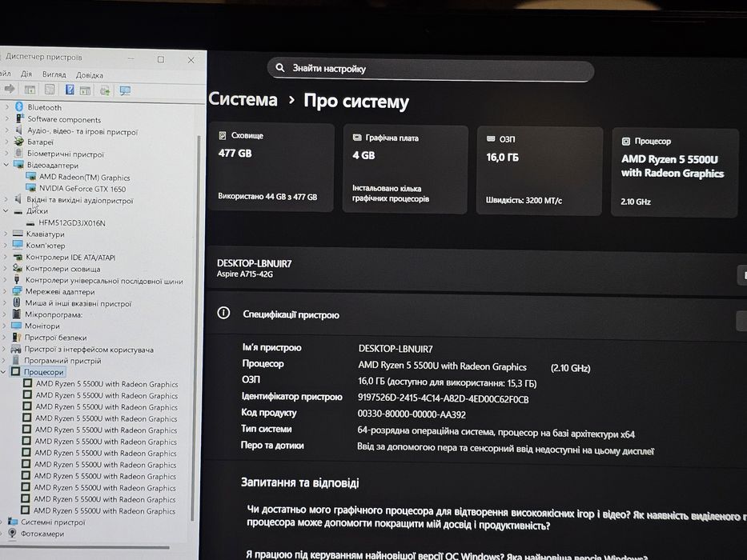Click the NVIDIA GeForce GTX 1650 adapter icon
This screenshot has height=560, width=747.
tap(31, 188)
